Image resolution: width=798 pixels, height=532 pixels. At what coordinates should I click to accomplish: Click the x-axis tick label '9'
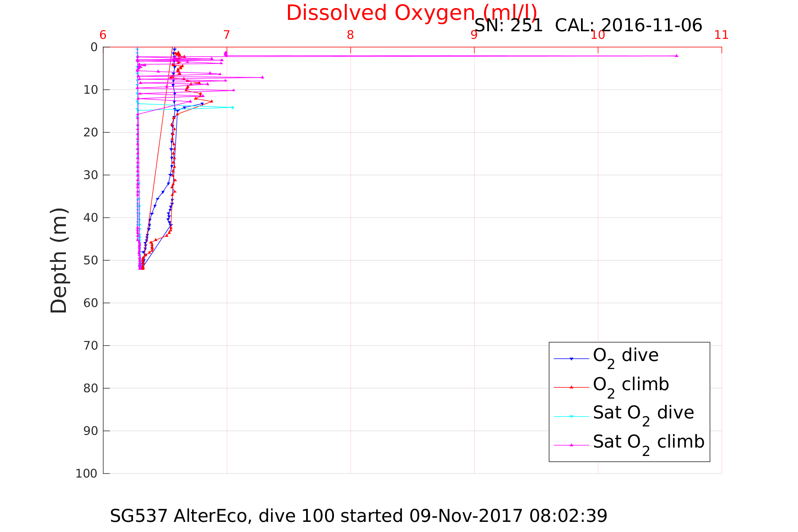tap(474, 35)
